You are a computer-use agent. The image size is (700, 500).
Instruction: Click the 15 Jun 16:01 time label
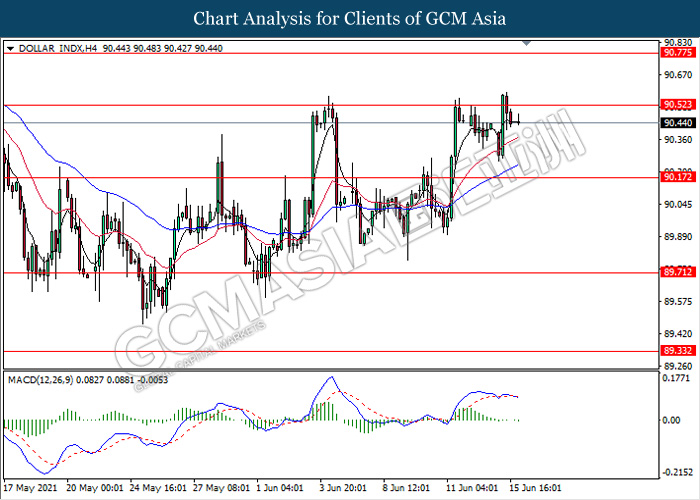tap(536, 488)
